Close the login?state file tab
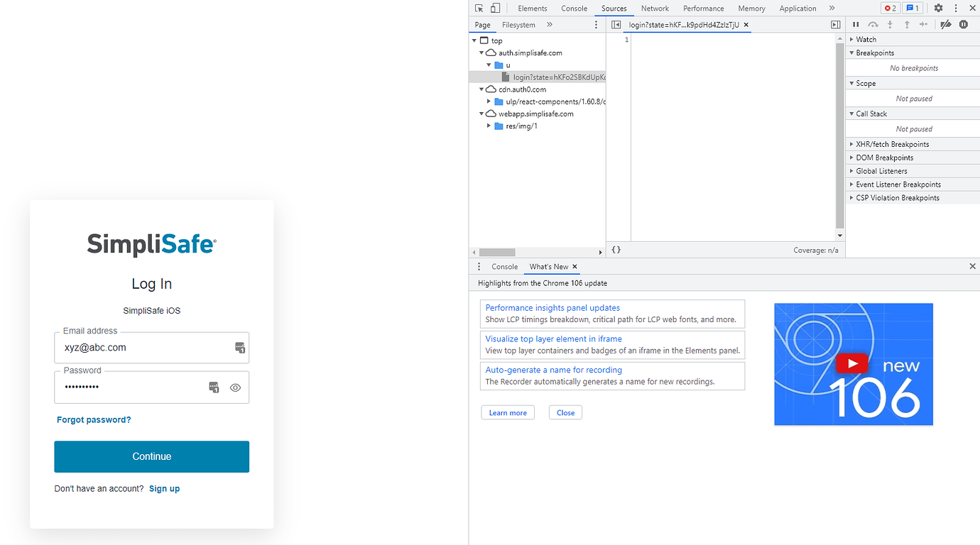The height and width of the screenshot is (545, 980). tap(746, 25)
